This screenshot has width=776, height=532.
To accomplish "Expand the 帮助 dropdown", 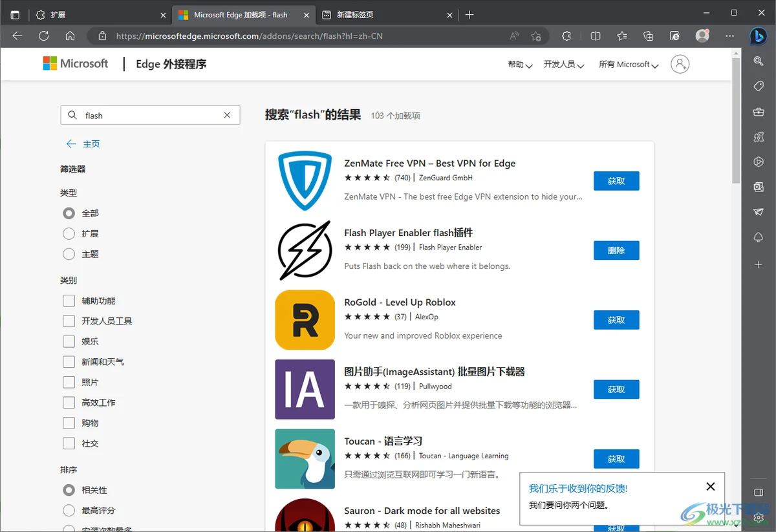I will (x=520, y=65).
